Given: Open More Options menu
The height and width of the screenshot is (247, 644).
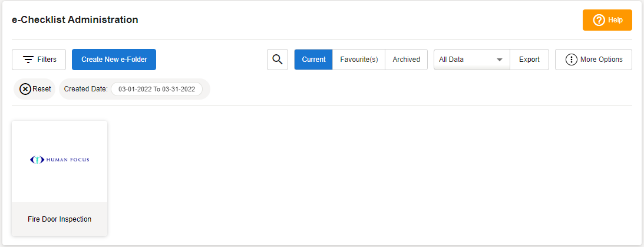Looking at the screenshot, I should click(594, 60).
